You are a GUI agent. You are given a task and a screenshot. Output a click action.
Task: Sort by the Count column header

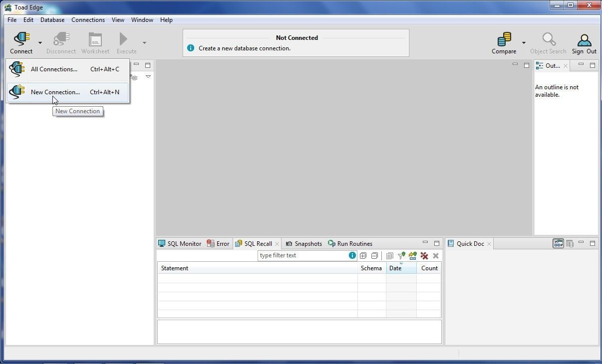[x=429, y=268]
